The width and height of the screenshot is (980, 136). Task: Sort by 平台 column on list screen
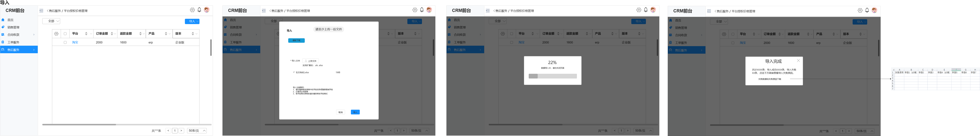(x=86, y=34)
